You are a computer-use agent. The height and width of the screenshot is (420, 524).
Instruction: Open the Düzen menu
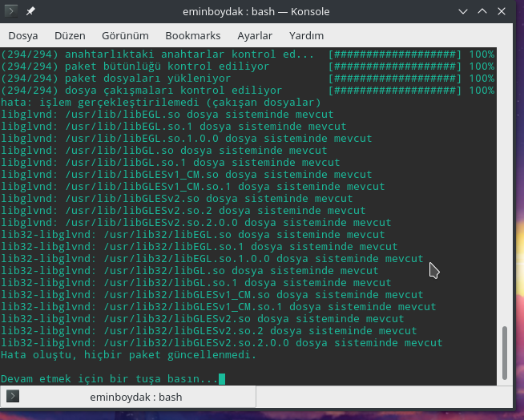pyautogui.click(x=70, y=35)
